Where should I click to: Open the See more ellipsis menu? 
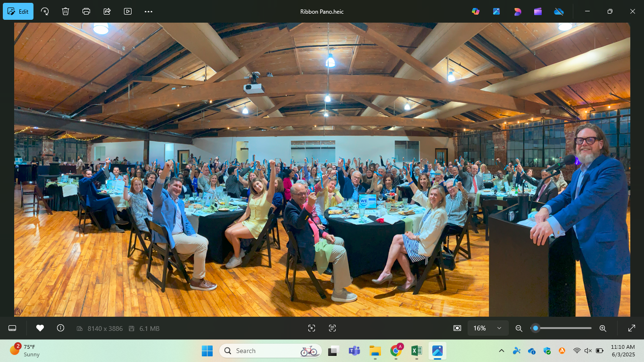pos(149,11)
